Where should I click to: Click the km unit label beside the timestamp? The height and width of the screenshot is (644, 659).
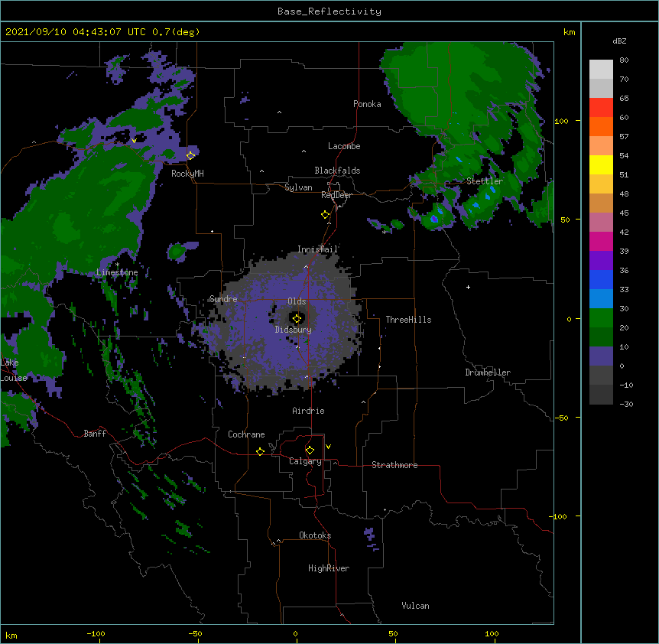[569, 32]
